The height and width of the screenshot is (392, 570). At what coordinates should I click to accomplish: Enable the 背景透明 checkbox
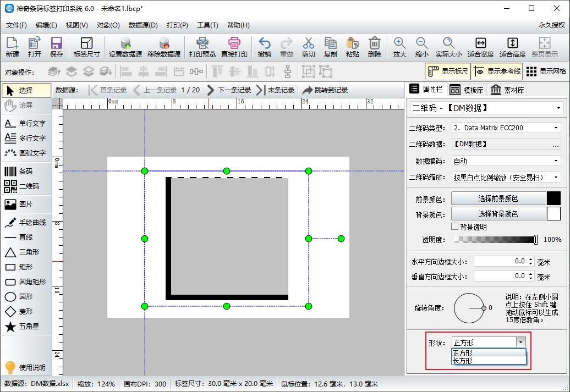point(455,227)
